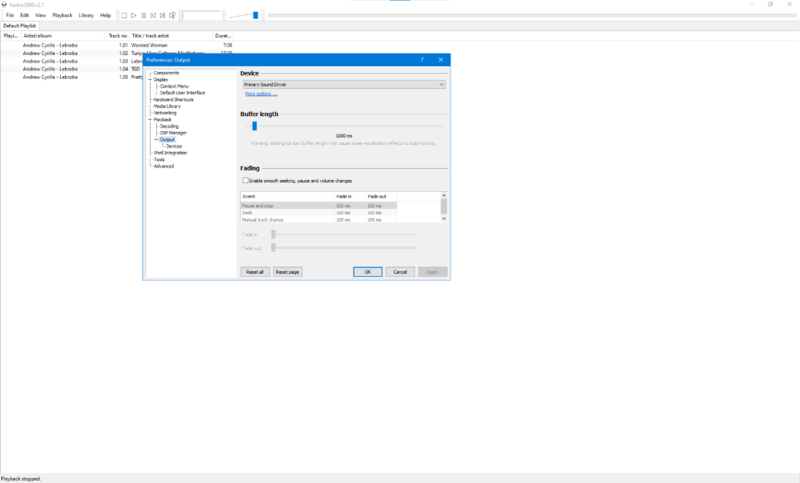Image resolution: width=800 pixels, height=483 pixels.
Task: Click the Random playback icon
Action: point(173,15)
